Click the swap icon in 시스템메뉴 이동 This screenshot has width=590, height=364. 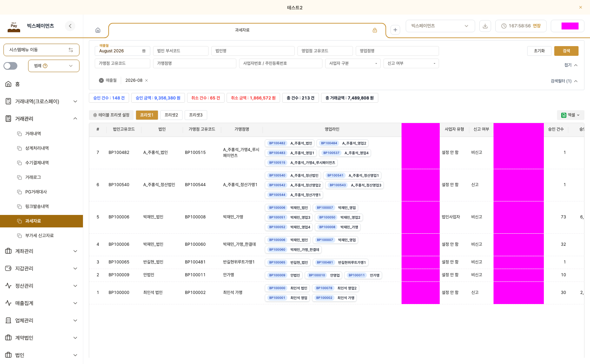[x=71, y=50]
